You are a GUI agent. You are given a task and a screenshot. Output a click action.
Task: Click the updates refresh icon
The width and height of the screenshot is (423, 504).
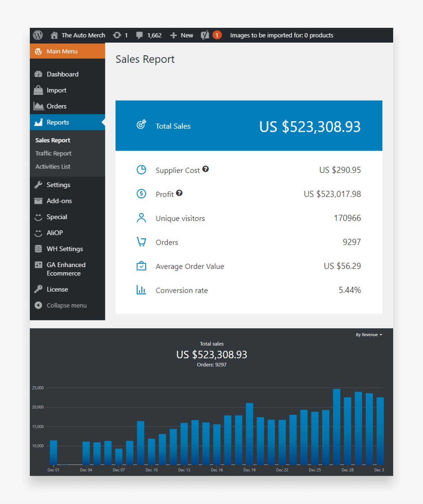tap(117, 35)
